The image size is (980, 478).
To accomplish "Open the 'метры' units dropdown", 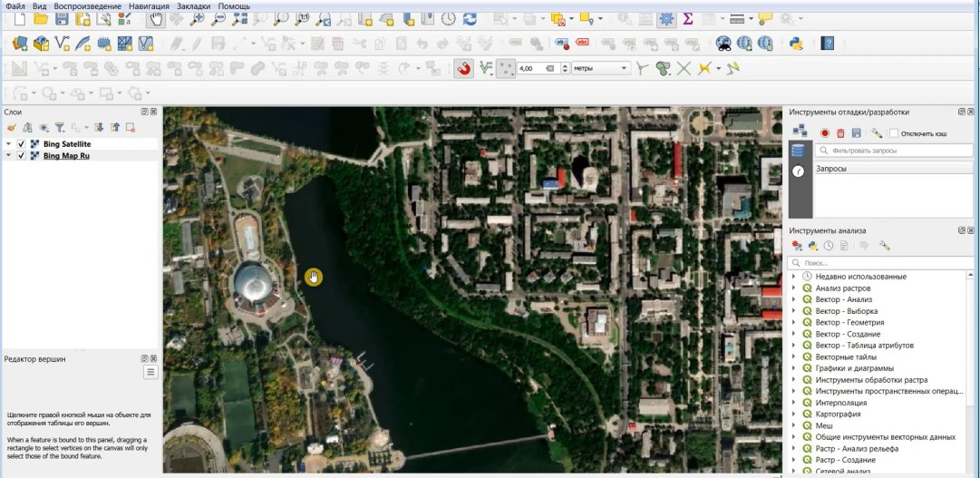I will tap(600, 68).
